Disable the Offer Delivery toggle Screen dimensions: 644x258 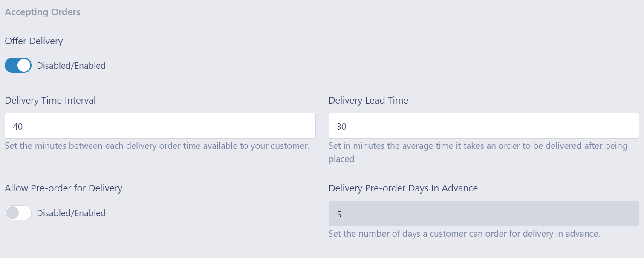(x=17, y=65)
